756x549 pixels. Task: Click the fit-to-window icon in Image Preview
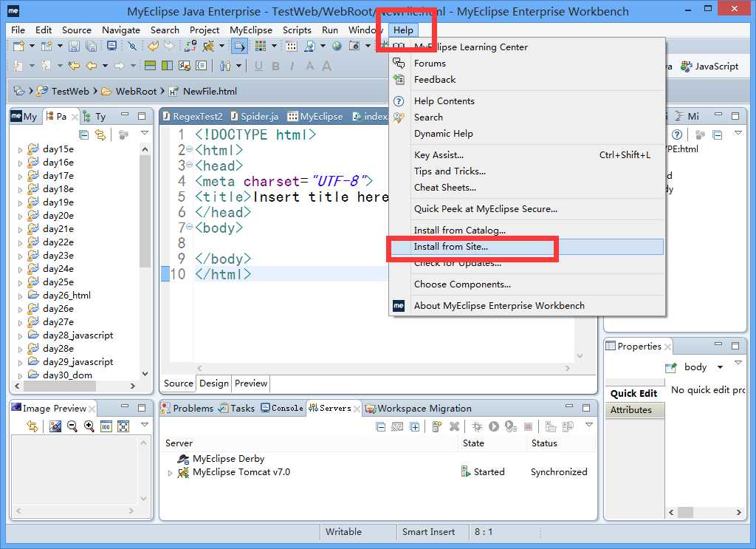123,426
